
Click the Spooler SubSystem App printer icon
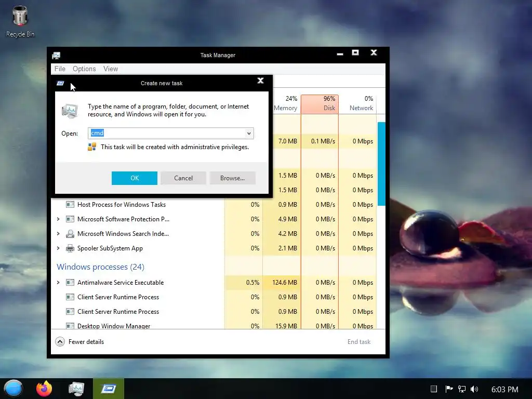[70, 248]
